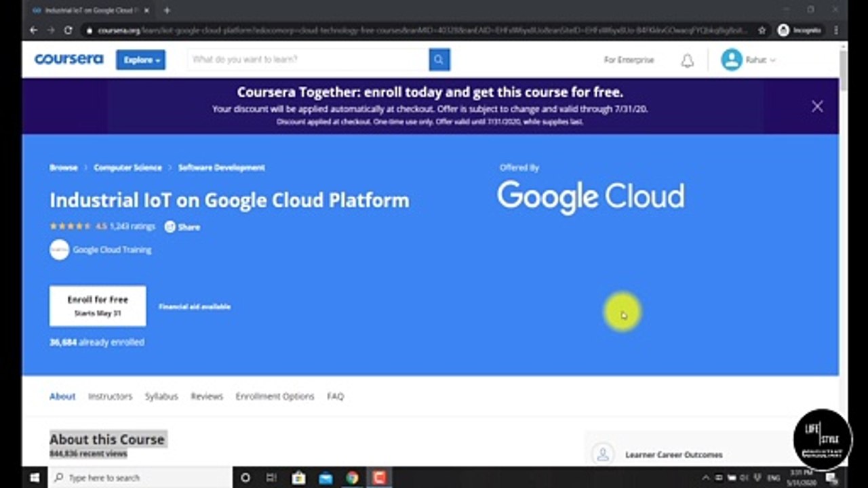868x488 pixels.
Task: Switch to Chrome on the taskbar
Action: pyautogui.click(x=352, y=478)
